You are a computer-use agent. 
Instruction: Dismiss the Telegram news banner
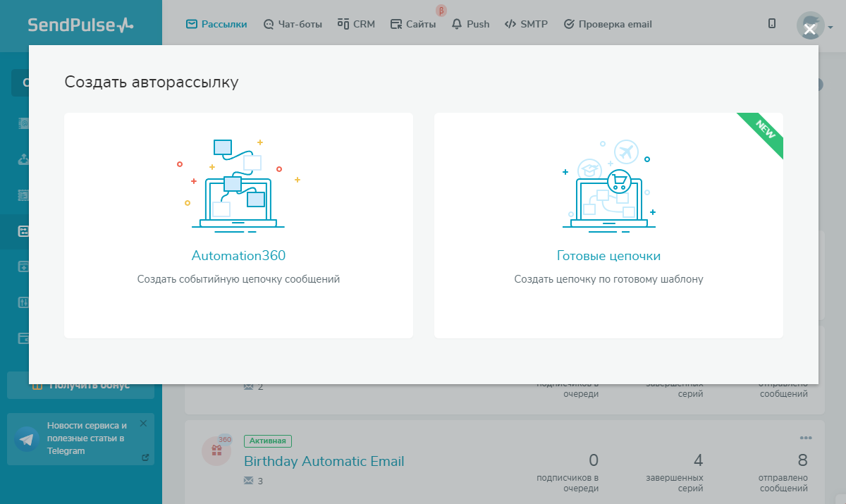pos(143,424)
